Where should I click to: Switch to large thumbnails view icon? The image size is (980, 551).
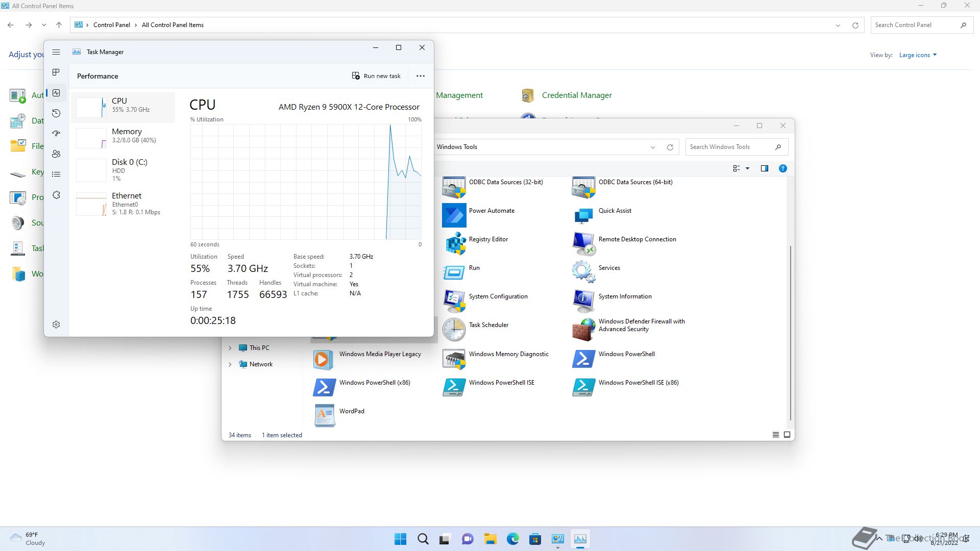(x=787, y=435)
